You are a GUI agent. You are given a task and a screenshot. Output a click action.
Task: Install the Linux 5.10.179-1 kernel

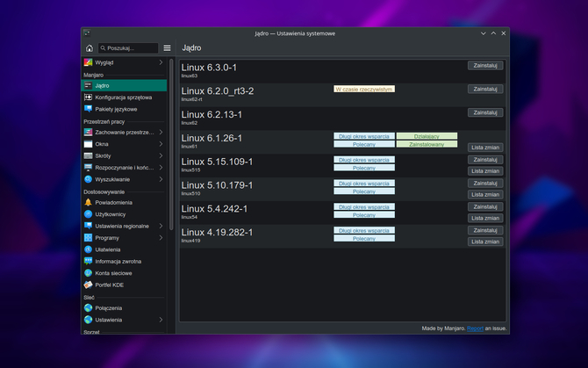(485, 184)
